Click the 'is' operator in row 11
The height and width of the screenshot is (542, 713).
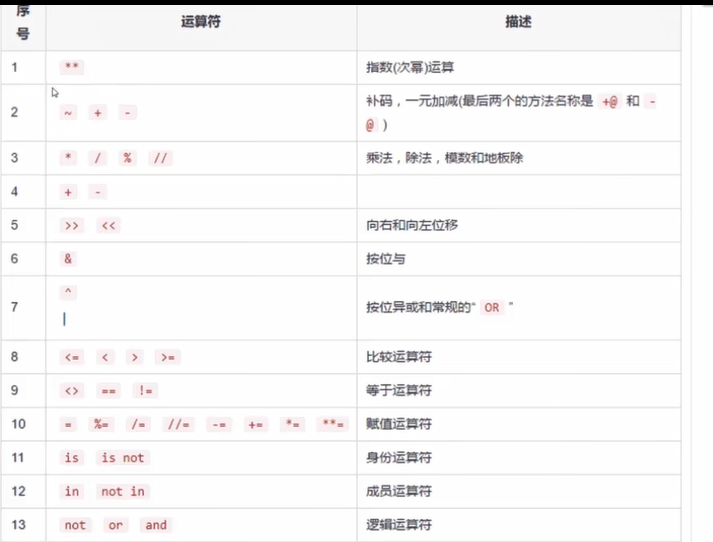(x=71, y=458)
